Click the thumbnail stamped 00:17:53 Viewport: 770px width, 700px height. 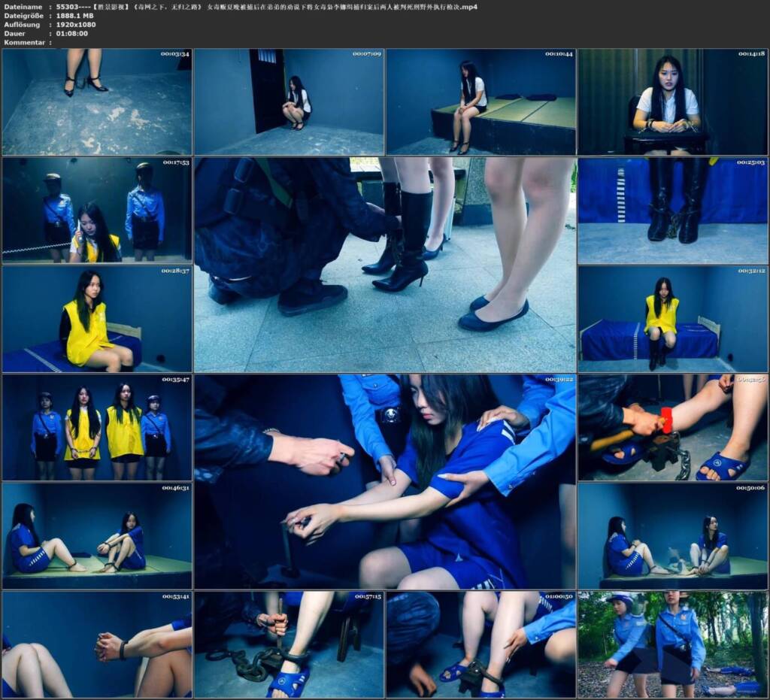97,210
